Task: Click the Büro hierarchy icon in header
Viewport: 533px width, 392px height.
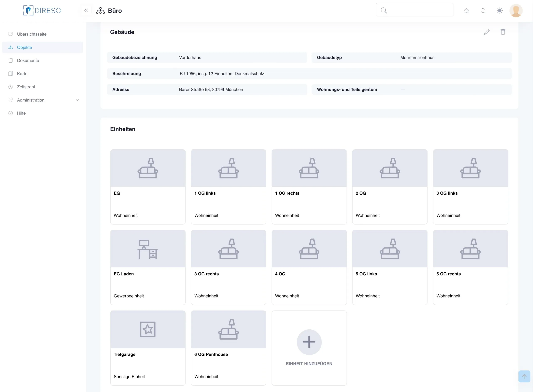Action: point(101,11)
